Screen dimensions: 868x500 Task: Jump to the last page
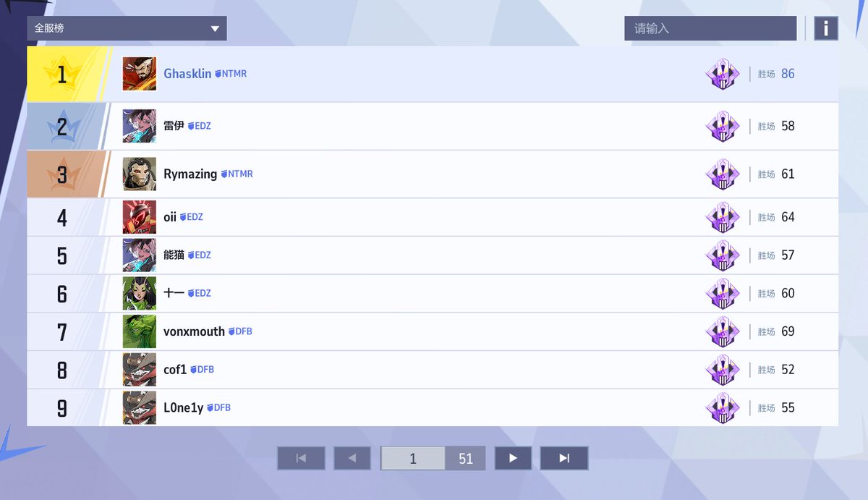pyautogui.click(x=564, y=457)
